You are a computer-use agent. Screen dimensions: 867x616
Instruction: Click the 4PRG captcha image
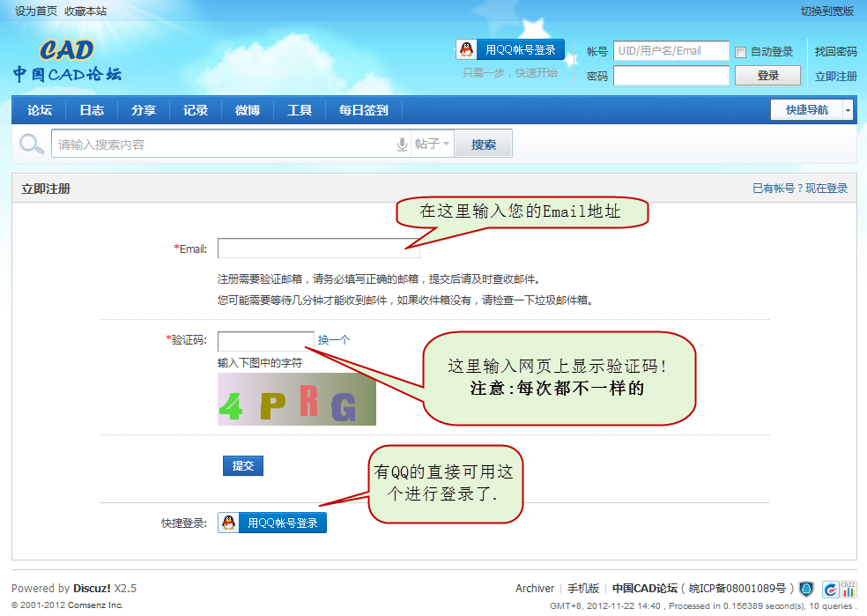click(x=297, y=399)
